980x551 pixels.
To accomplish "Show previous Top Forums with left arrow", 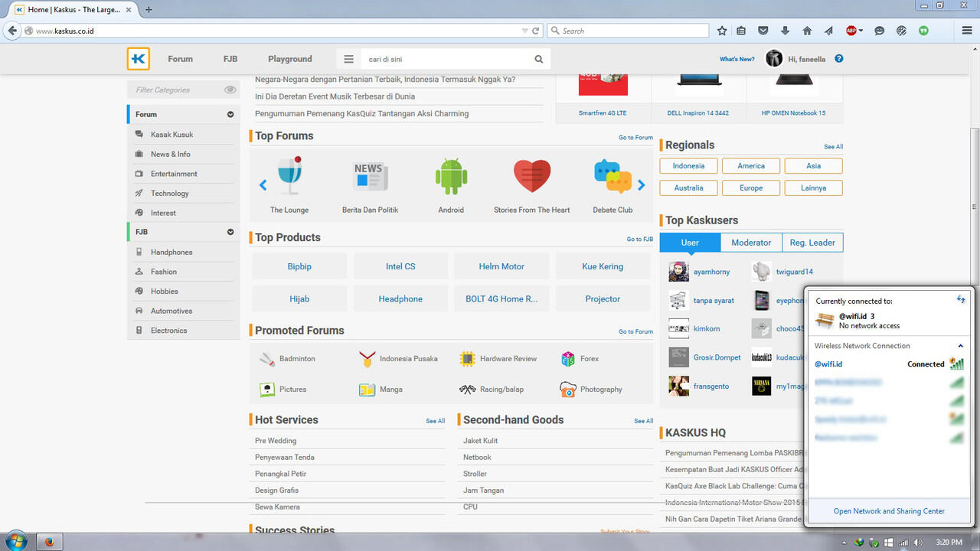I will click(263, 185).
